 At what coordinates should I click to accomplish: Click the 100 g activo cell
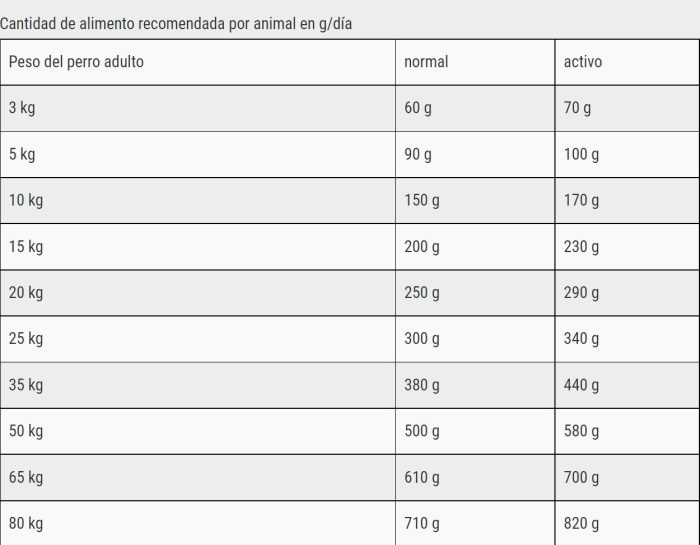627,154
